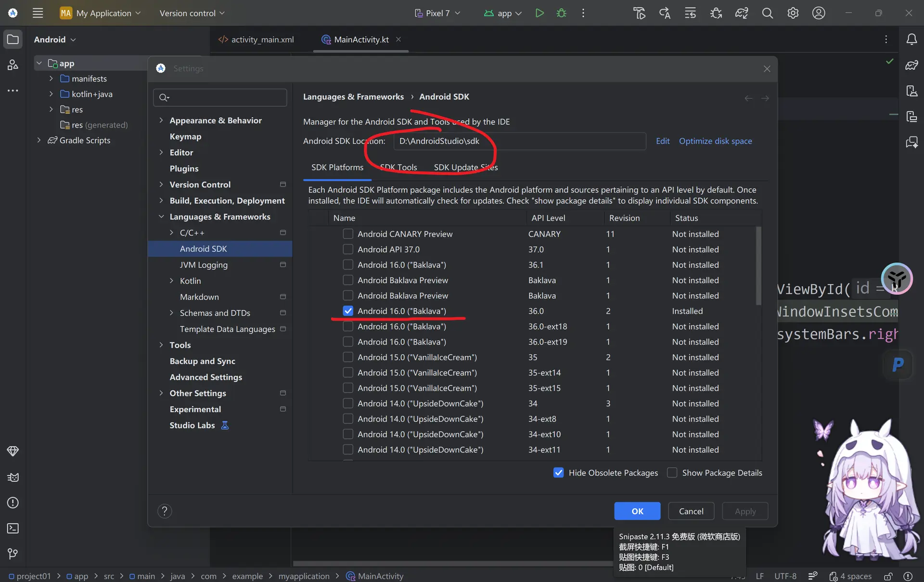
Task: Open the Device Manager icon in the right sidebar
Action: 911,91
